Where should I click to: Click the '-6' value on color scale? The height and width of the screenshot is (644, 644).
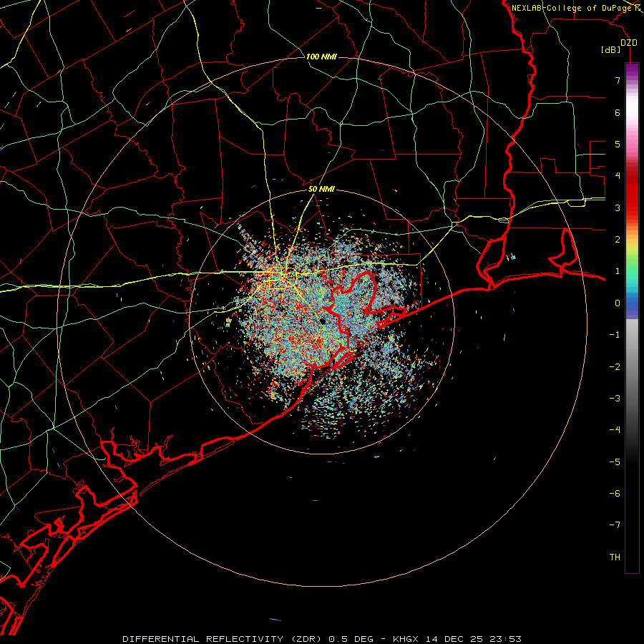tap(615, 494)
